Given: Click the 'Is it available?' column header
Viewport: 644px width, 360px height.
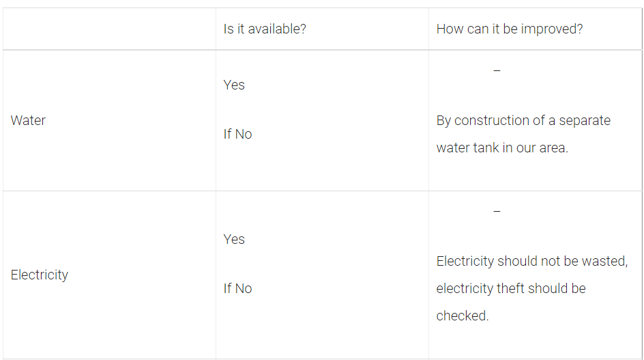Looking at the screenshot, I should click(x=265, y=29).
